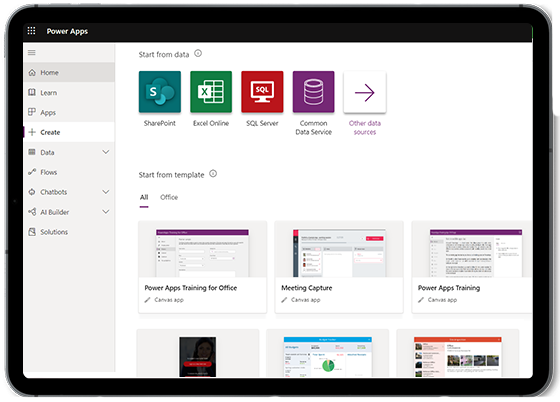Click the Other data sources arrow tile
The image size is (560, 402).
click(365, 92)
